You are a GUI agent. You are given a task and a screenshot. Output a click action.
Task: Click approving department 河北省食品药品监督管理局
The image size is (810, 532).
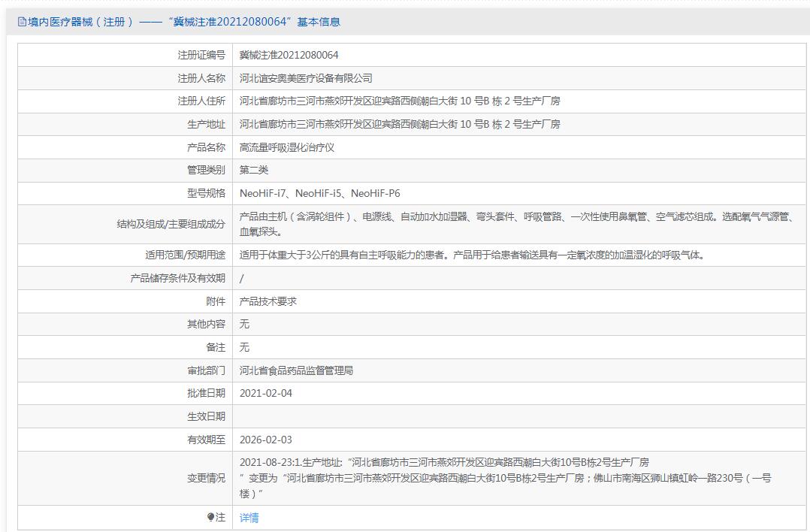[296, 370]
